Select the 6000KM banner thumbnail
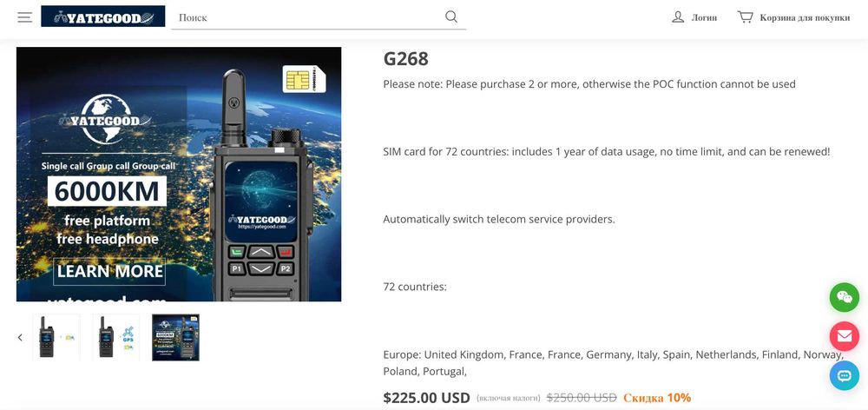Screen dimensions: 868x410 (175, 337)
